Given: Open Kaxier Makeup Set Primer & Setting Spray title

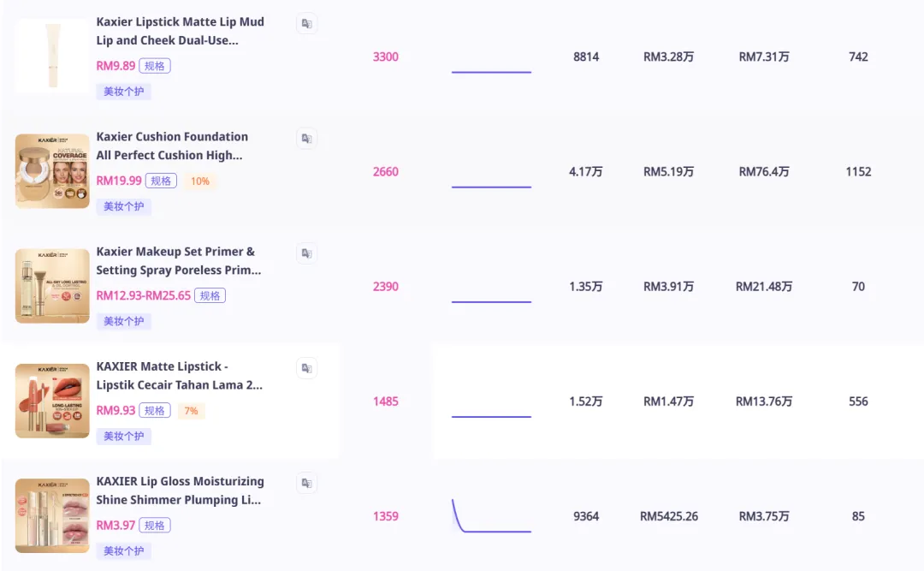Looking at the screenshot, I should (x=179, y=261).
